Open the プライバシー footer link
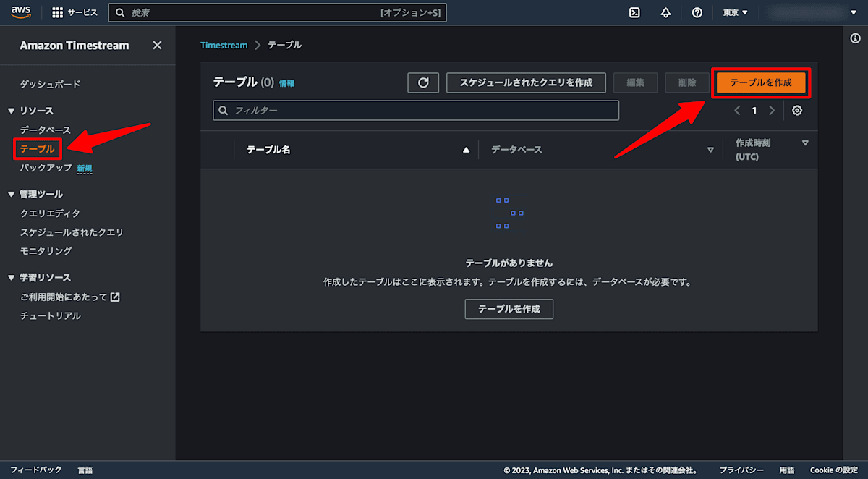The height and width of the screenshot is (479, 868). pos(741,470)
